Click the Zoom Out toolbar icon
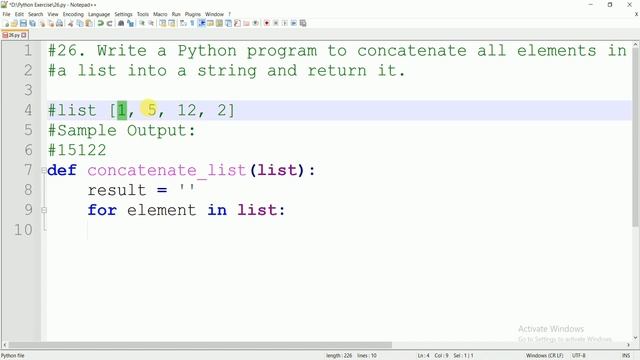Screen dimensions: 640x360 [x=151, y=23]
